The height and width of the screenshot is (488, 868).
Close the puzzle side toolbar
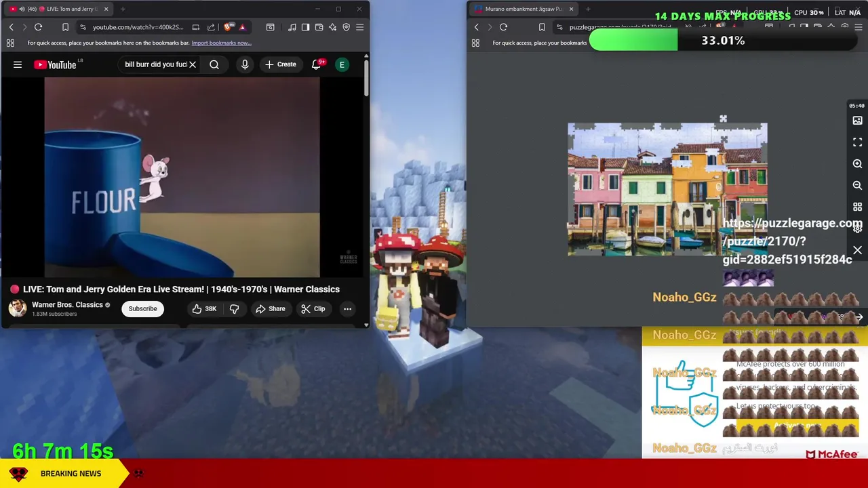(x=857, y=251)
